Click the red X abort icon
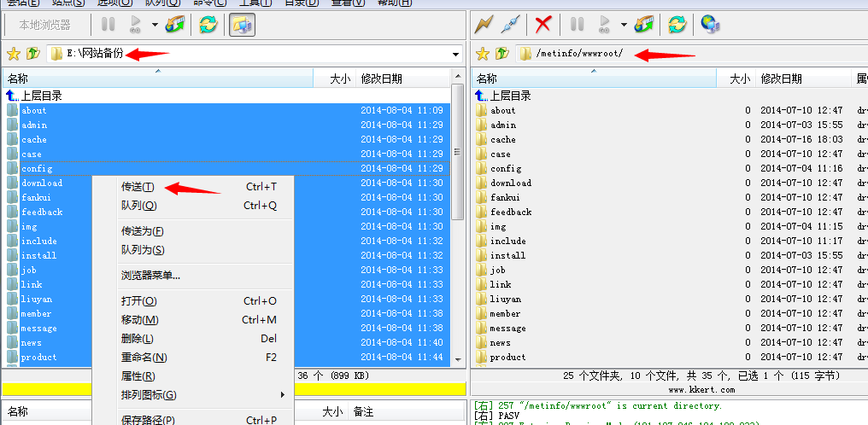This screenshot has height=425, width=868. click(x=542, y=25)
